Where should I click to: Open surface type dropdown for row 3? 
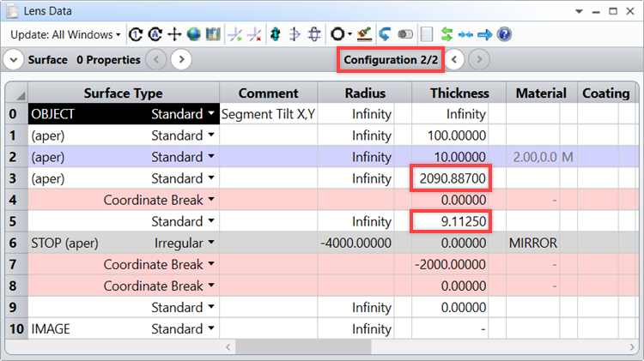211,177
